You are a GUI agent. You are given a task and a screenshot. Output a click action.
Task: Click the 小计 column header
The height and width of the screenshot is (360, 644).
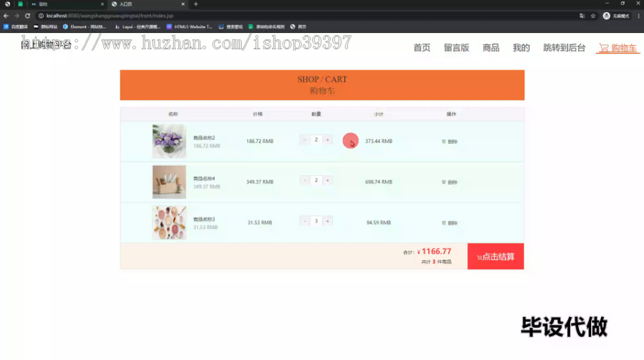379,114
